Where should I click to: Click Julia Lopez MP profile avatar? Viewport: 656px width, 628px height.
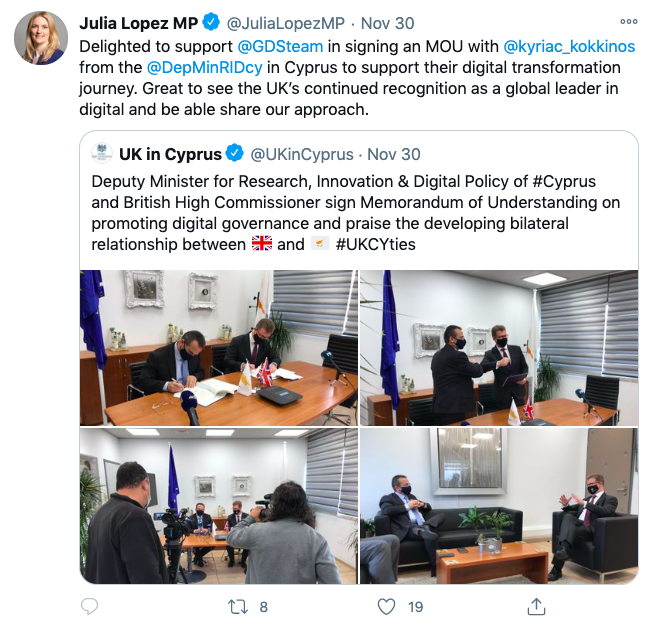click(41, 38)
